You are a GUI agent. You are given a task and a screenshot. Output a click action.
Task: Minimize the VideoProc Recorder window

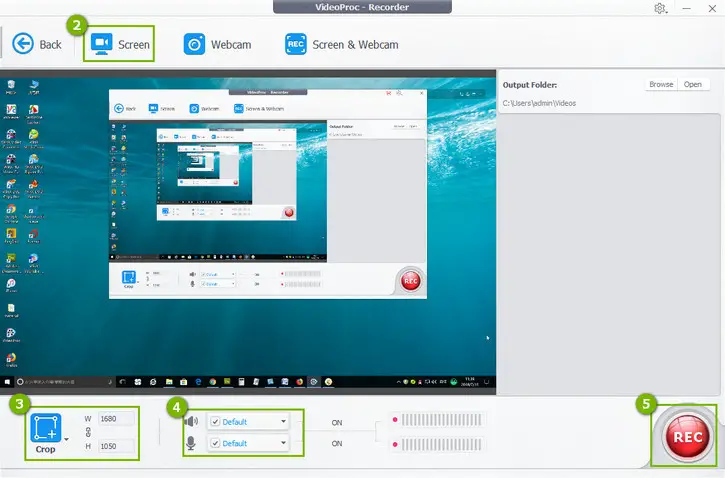pos(687,8)
